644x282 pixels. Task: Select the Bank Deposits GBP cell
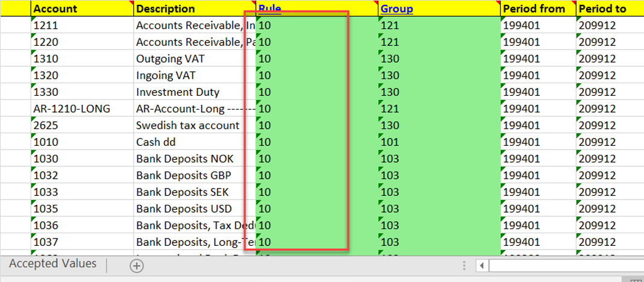click(x=194, y=175)
